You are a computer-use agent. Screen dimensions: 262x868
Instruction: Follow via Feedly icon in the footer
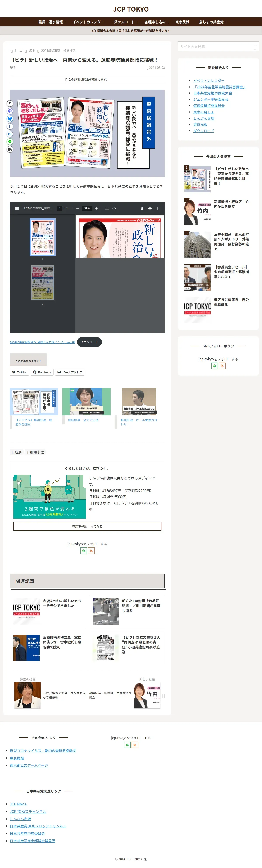tap(127, 745)
